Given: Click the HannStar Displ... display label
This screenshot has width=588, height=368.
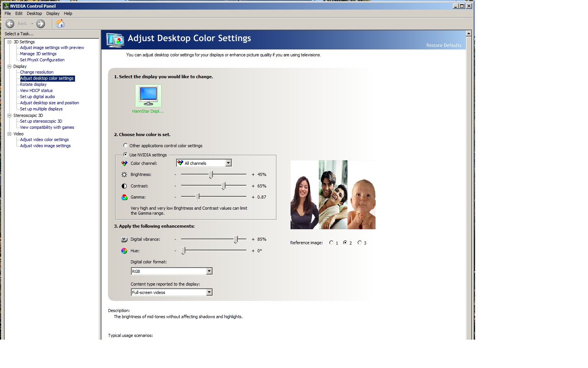Looking at the screenshot, I should tap(148, 111).
